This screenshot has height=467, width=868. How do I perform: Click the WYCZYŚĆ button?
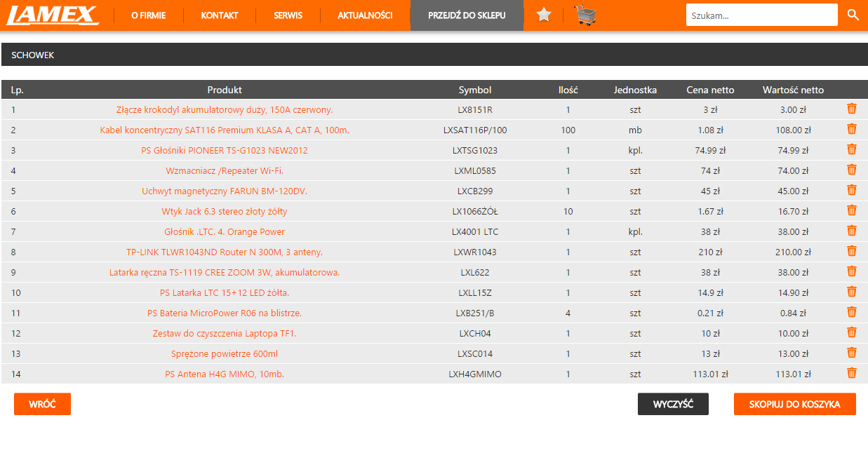673,404
